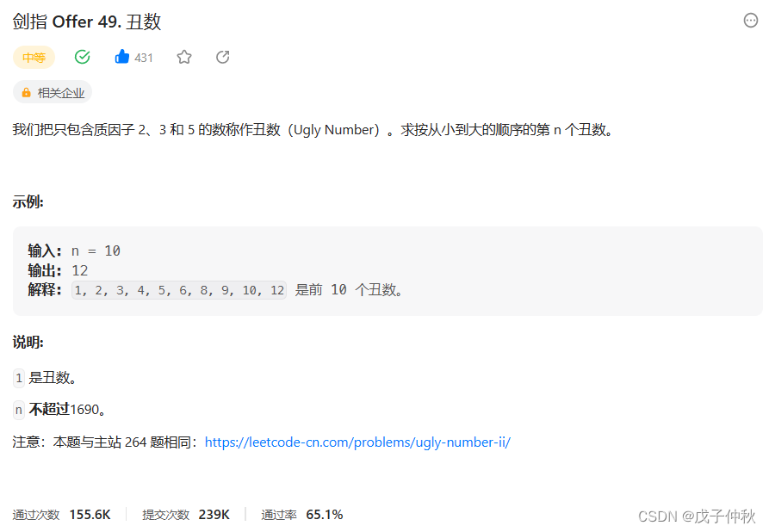The image size is (769, 532).
Task: Favorite the problem with star icon
Action: [184, 57]
